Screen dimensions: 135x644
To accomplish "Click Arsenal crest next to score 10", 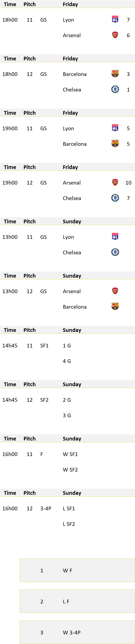I will point(115,182).
